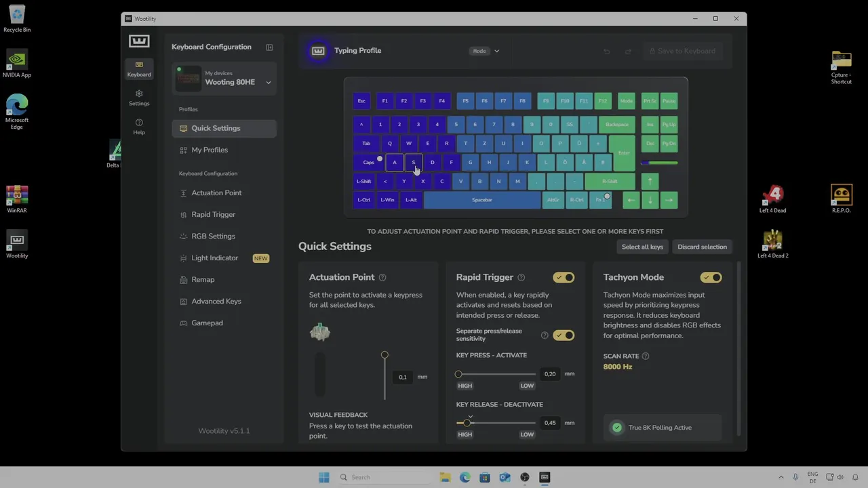The width and height of the screenshot is (868, 488).
Task: Select the Enter key on keyboard
Action: coord(623,152)
